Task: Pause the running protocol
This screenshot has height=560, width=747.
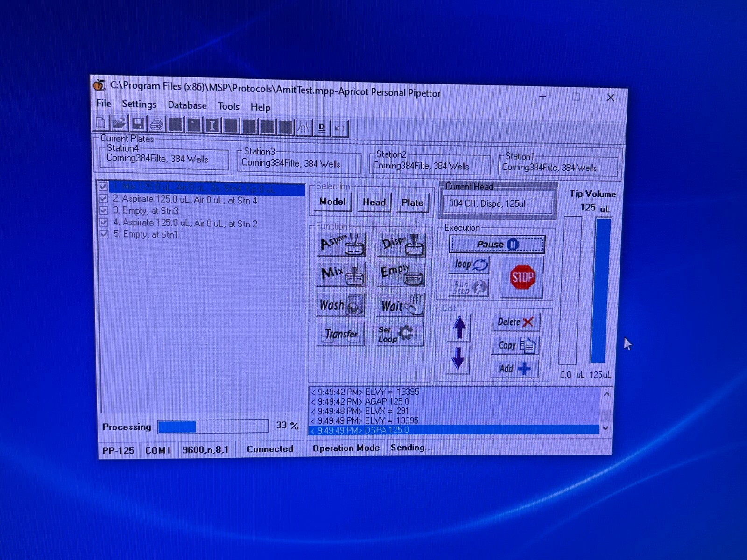Action: [497, 245]
